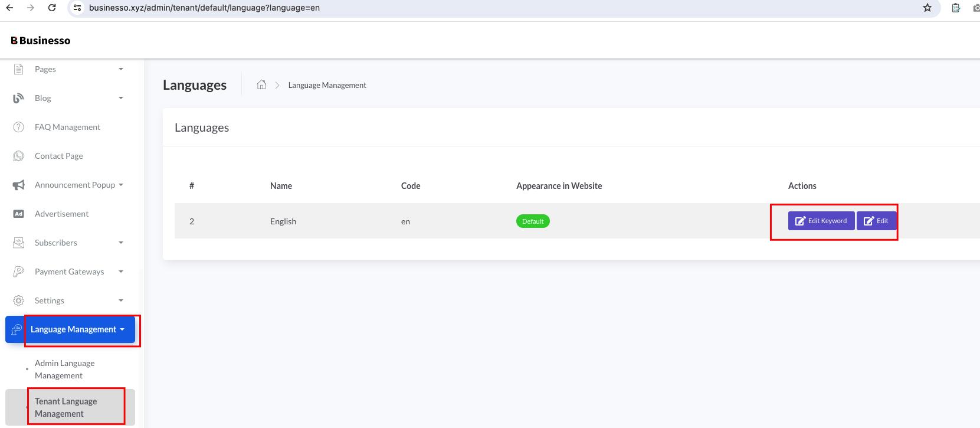Click the Actions column header
The height and width of the screenshot is (428, 980).
coord(802,185)
